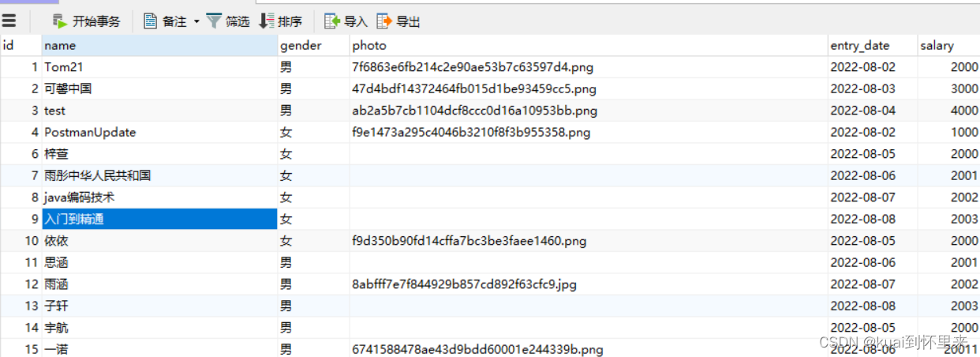Image resolution: width=980 pixels, height=357 pixels.
Task: Click entry_date 2022-08-04 for test
Action: [873, 111]
